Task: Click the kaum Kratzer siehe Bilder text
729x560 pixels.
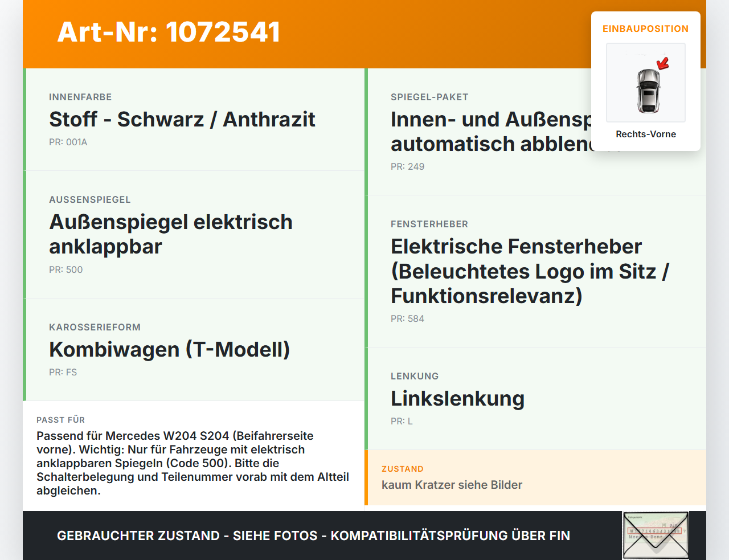Action: coord(452,485)
